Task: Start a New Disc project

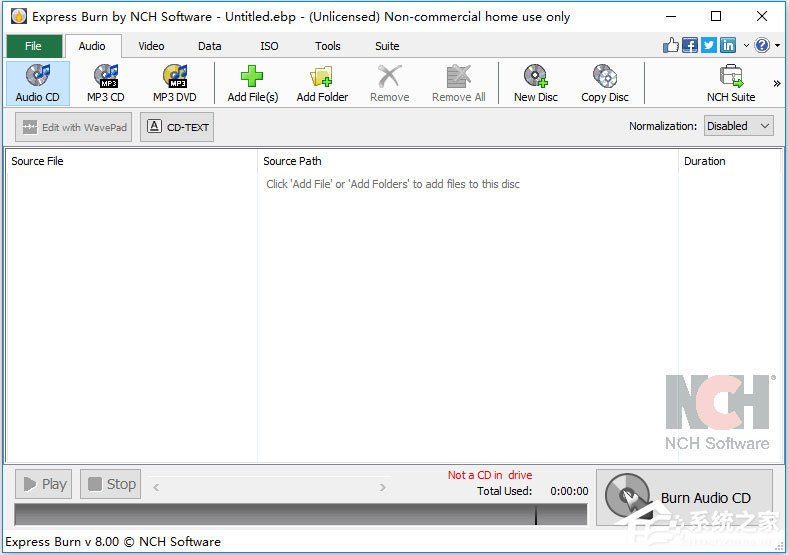Action: pyautogui.click(x=536, y=84)
